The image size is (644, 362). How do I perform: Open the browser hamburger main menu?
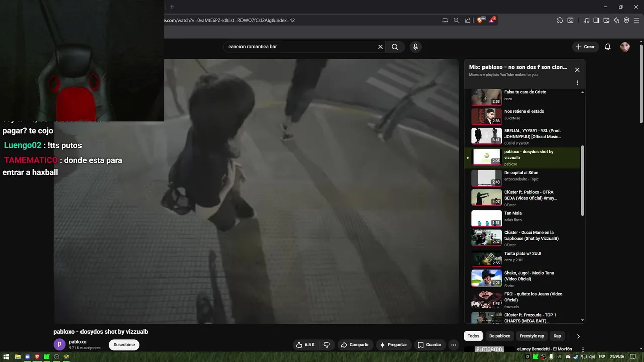(x=636, y=20)
